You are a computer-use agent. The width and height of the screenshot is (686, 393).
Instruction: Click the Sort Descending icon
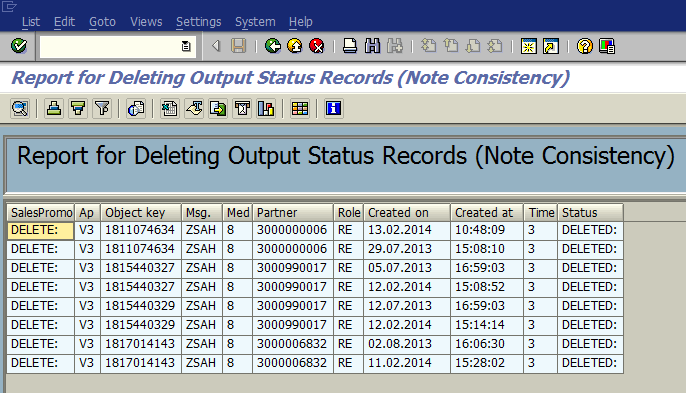pyautogui.click(x=78, y=109)
